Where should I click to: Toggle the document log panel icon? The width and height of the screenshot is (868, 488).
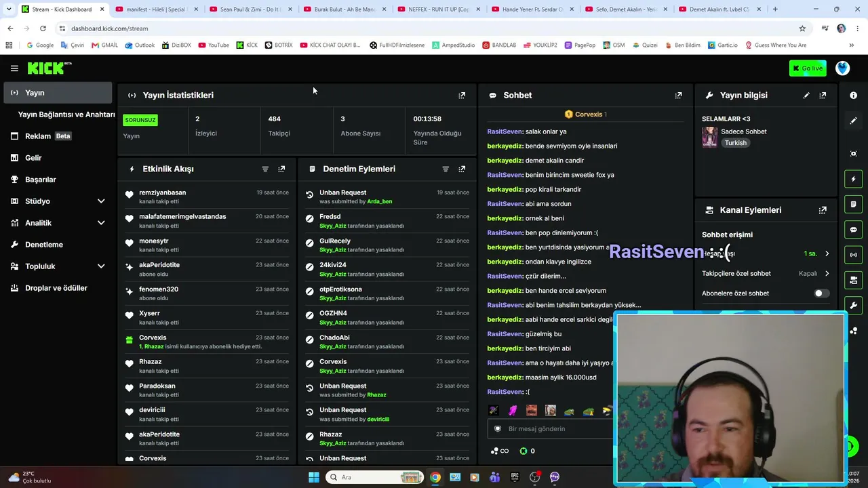pos(853,204)
